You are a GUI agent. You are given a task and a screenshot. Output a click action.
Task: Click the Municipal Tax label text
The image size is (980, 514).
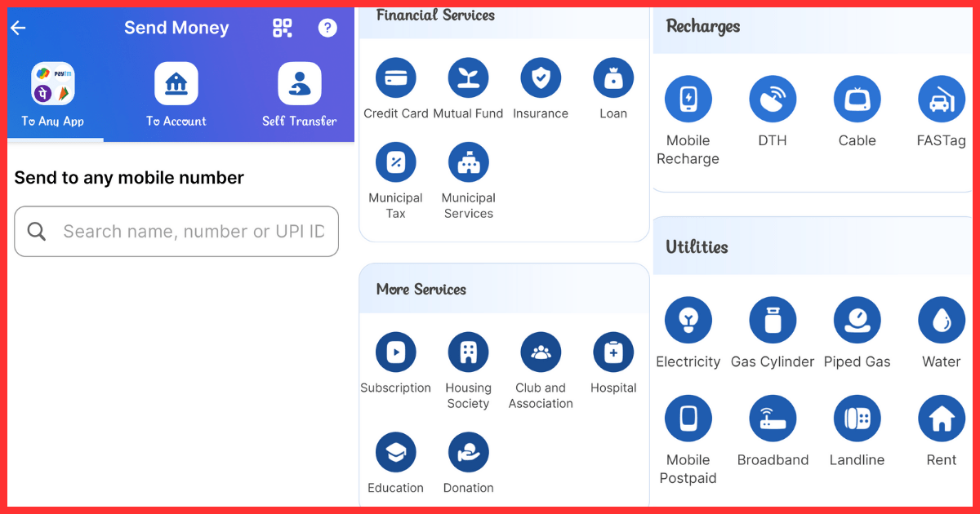pos(396,206)
